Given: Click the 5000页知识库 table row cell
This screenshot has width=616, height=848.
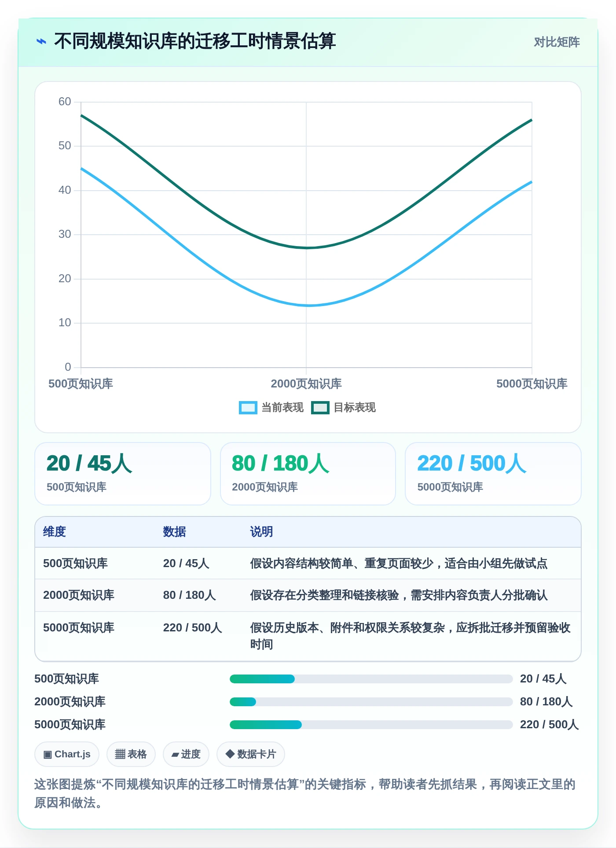Looking at the screenshot, I should point(79,628).
